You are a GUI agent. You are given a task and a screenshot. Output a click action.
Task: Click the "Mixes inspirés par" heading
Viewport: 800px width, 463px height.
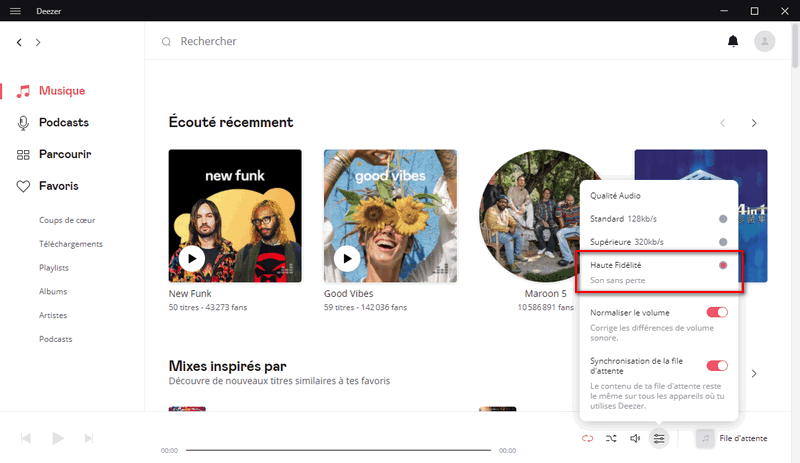[228, 366]
